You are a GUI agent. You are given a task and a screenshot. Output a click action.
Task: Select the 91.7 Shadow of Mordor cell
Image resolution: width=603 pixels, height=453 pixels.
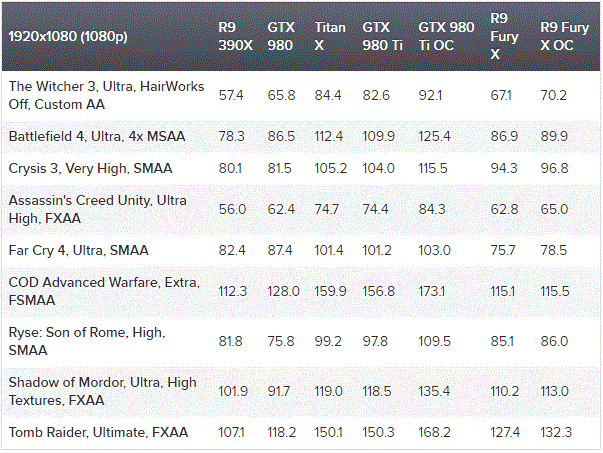(x=281, y=391)
